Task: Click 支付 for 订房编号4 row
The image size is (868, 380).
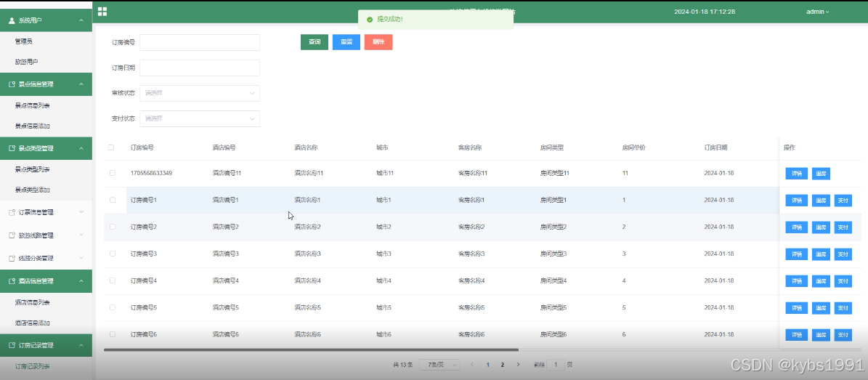Action: 843,281
